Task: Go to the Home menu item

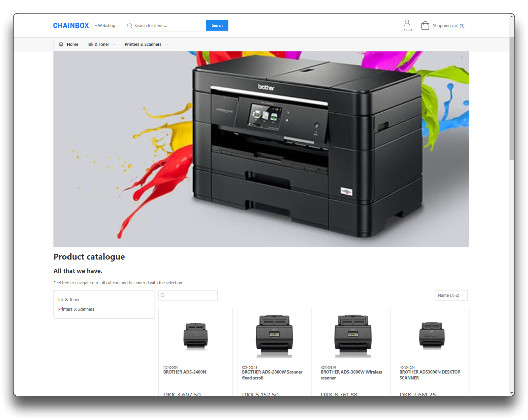Action: 73,44
